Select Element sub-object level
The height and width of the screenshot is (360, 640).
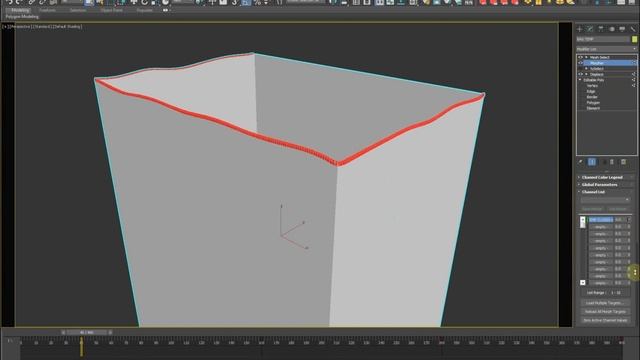593,109
